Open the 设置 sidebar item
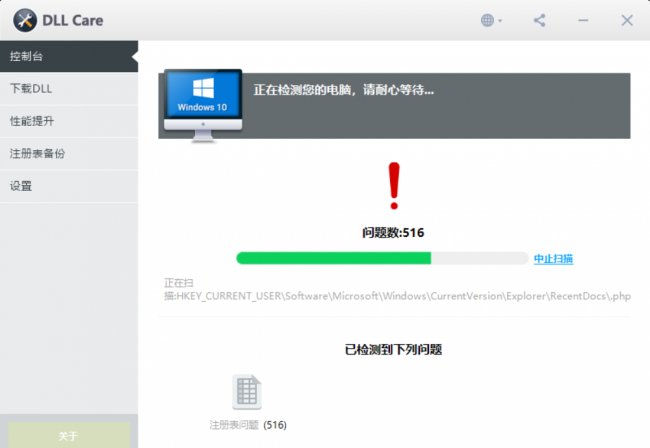 (x=69, y=186)
